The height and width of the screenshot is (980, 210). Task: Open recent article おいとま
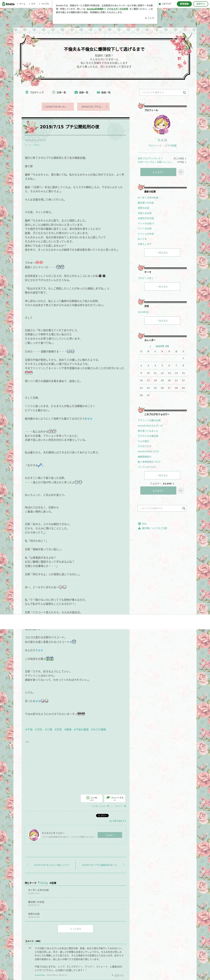142,239
